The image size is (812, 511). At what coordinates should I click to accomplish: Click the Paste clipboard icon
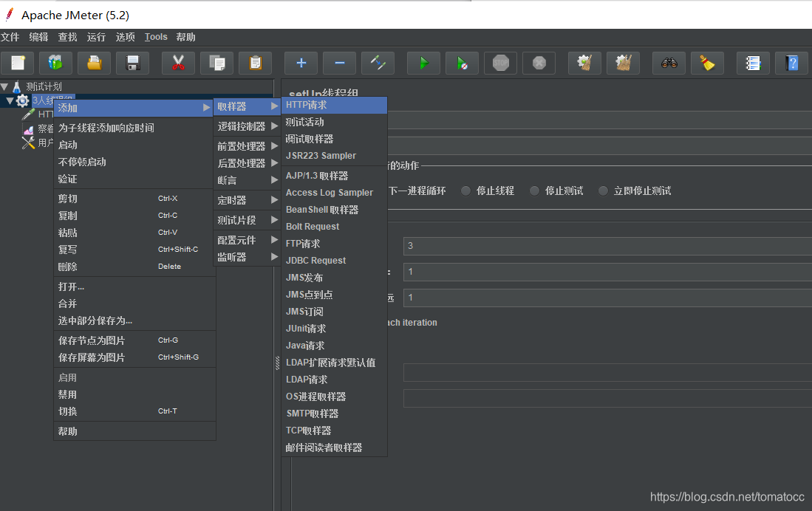pyautogui.click(x=255, y=64)
